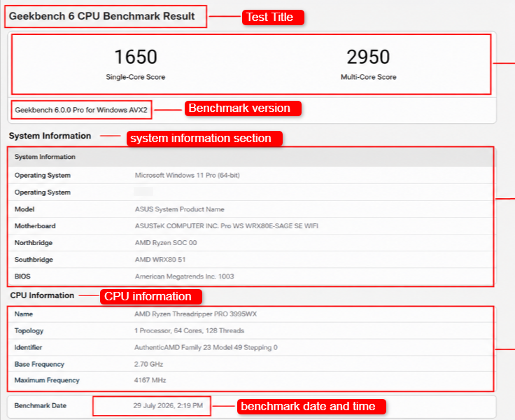Screen dimensions: 515x420
Task: Select "AMD Ryzen SOC 00" value
Action: click(x=166, y=243)
